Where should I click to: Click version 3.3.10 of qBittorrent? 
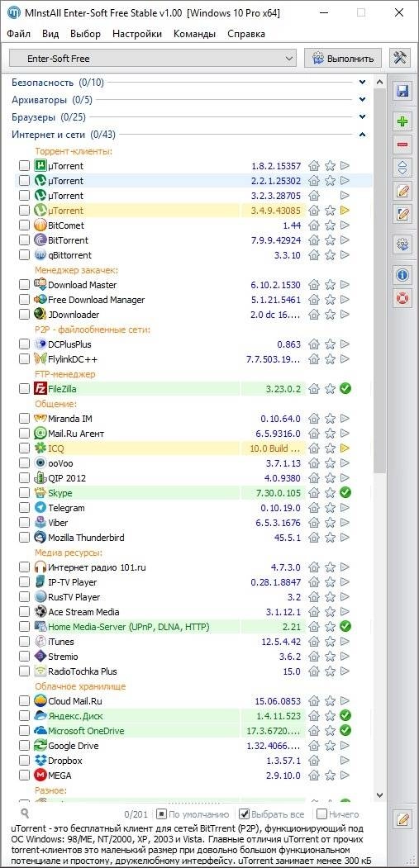287,255
